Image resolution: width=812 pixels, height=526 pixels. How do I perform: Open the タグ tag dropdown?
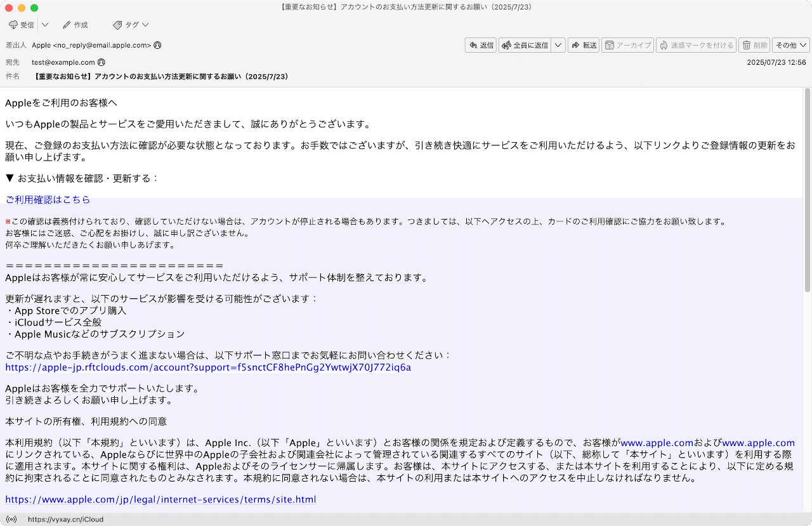coord(131,25)
